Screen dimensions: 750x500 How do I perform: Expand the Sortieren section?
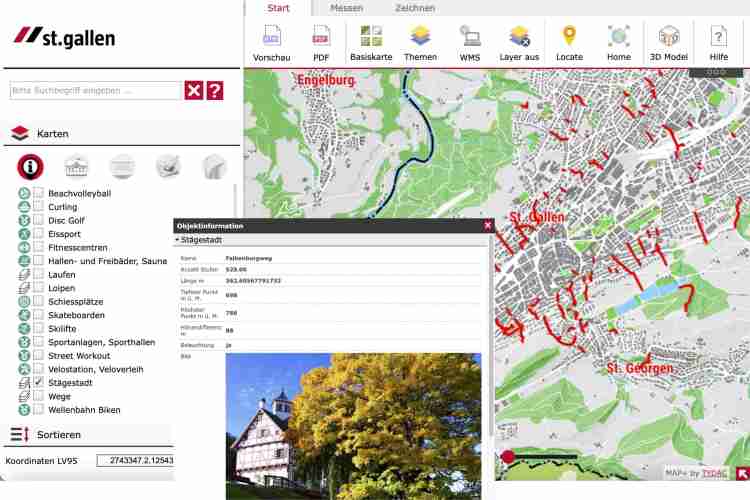coord(58,434)
